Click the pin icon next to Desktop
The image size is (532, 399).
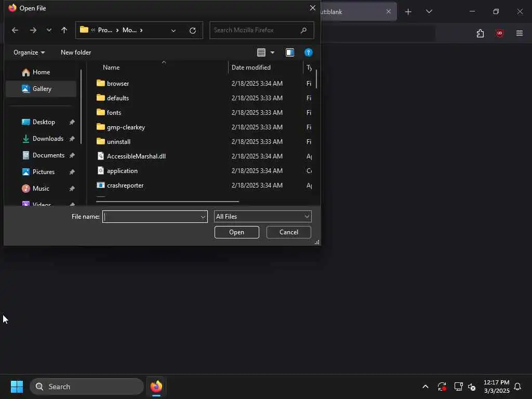tap(72, 122)
